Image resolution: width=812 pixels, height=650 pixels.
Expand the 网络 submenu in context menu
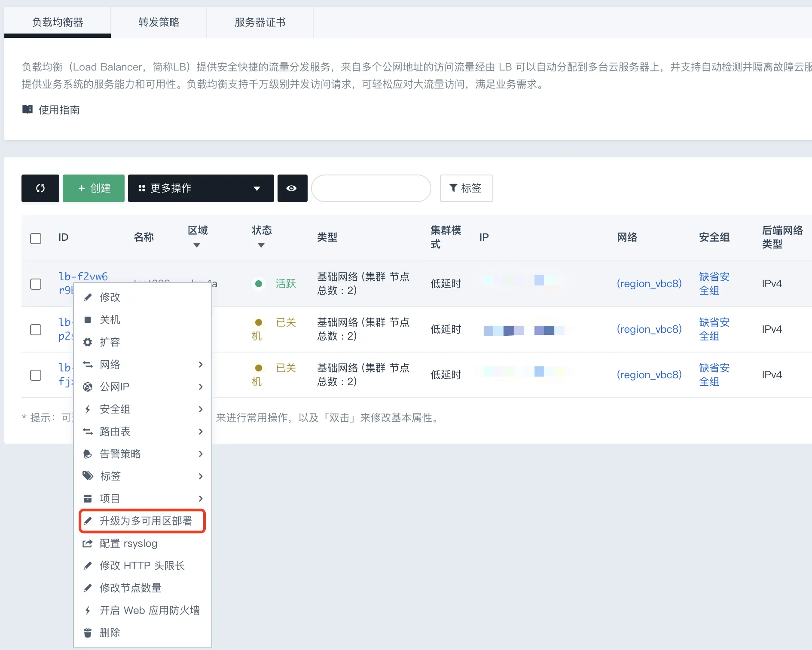click(x=143, y=365)
